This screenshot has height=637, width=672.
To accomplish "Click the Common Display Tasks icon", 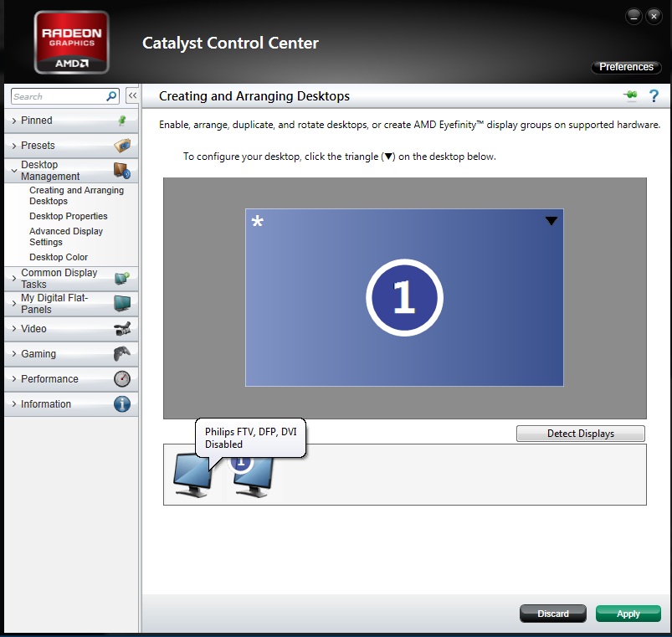I will [122, 279].
